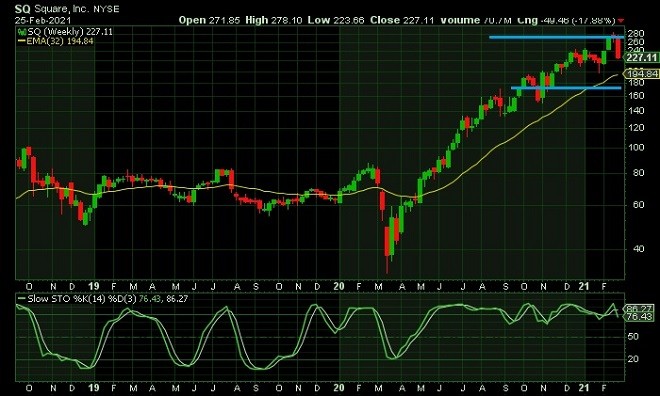Click the 140 price axis label

636,111
